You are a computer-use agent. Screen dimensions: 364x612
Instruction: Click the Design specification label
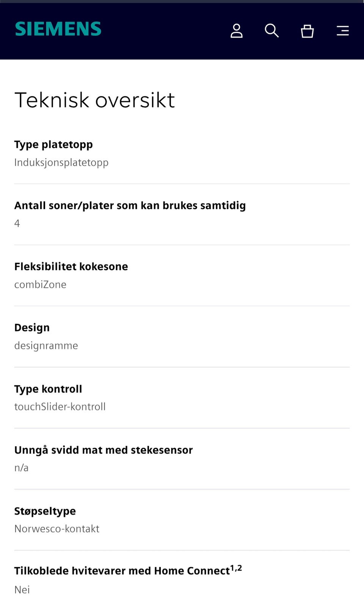32,328
